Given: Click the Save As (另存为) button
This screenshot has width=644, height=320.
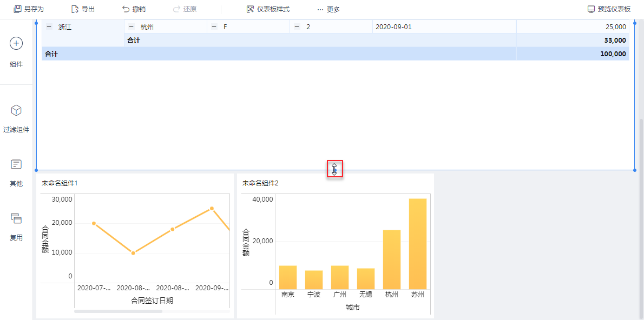Looking at the screenshot, I should [x=29, y=9].
